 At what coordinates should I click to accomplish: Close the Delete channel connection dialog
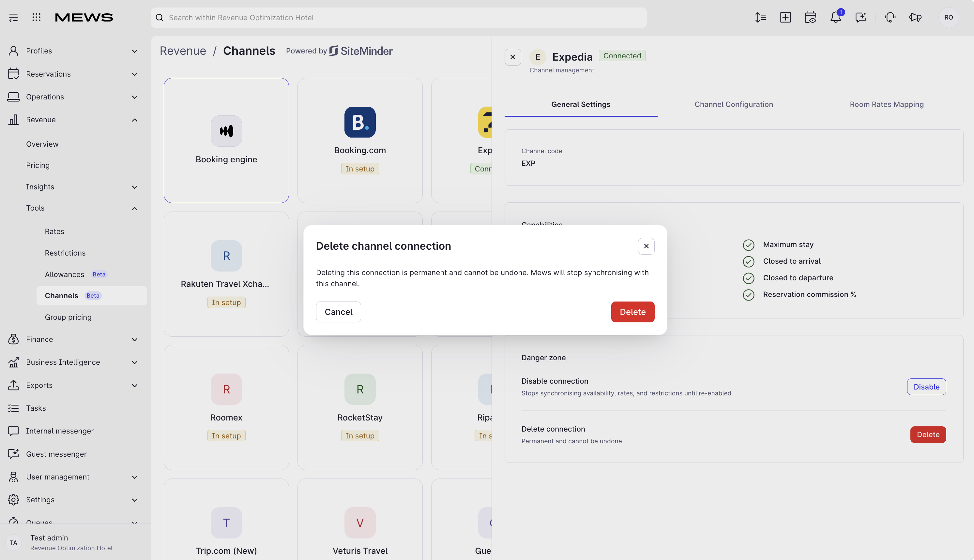tap(646, 246)
